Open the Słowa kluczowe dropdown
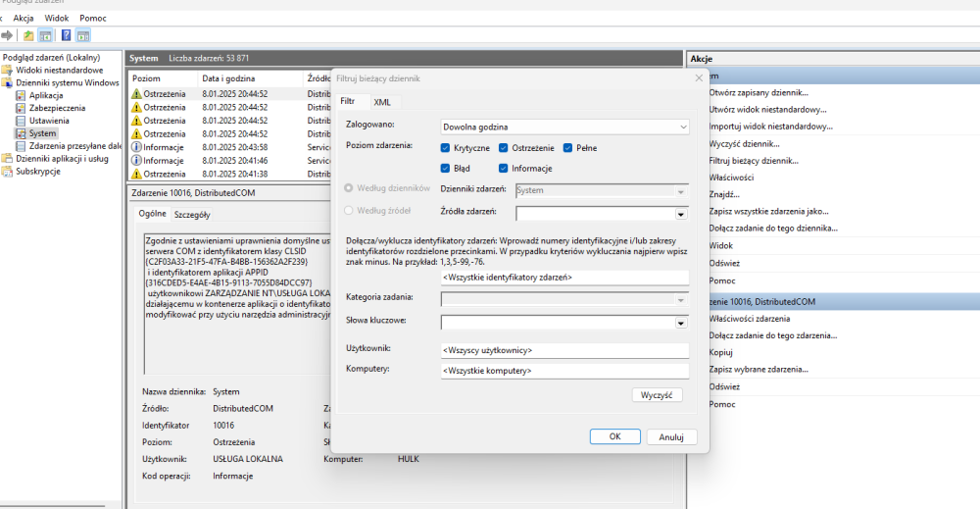The image size is (980, 509). (680, 323)
